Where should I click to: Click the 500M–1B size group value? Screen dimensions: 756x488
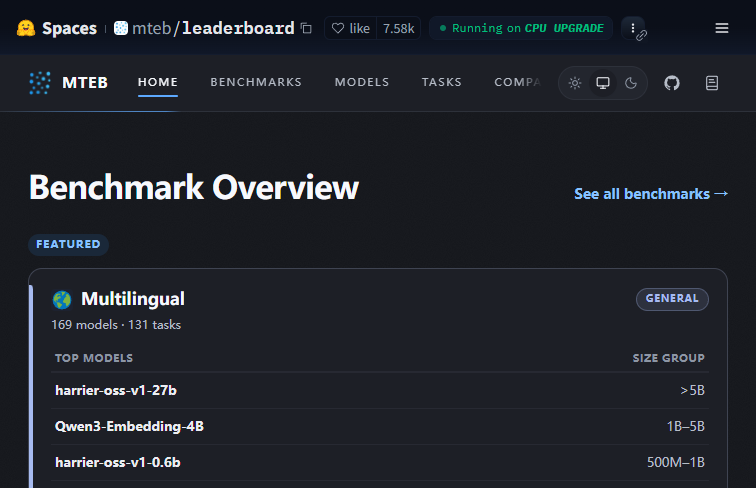pyautogui.click(x=676, y=462)
